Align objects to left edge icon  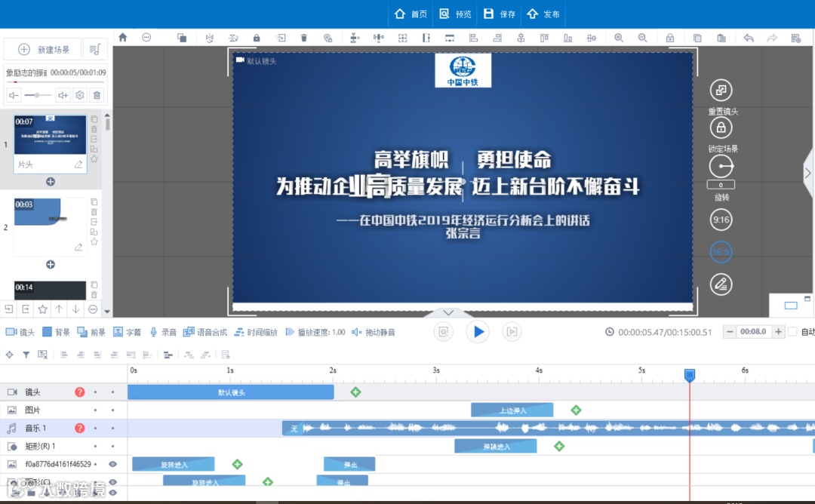(x=473, y=38)
